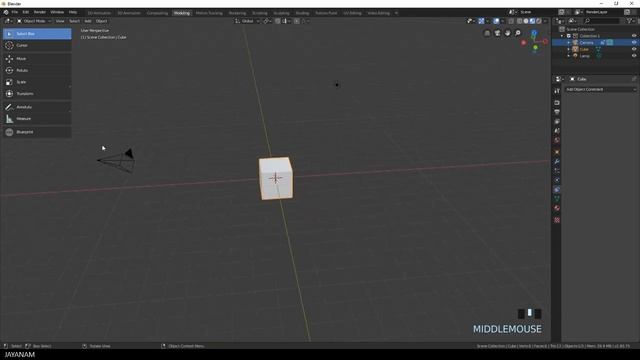Click the zoom view magnifier icon
Viewport: 640px width, 360px height.
pyautogui.click(x=518, y=33)
